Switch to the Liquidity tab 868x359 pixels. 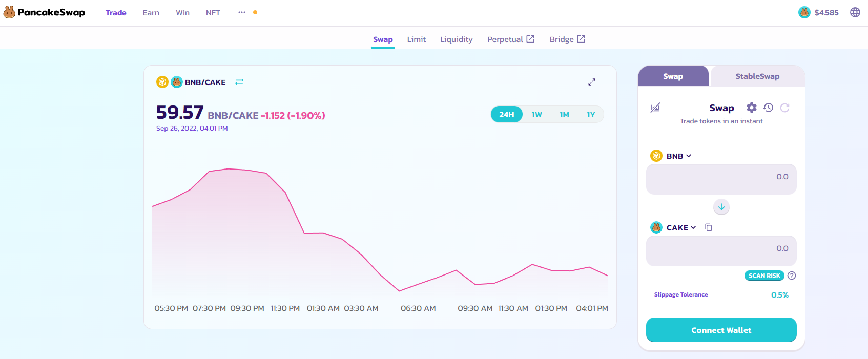point(457,39)
